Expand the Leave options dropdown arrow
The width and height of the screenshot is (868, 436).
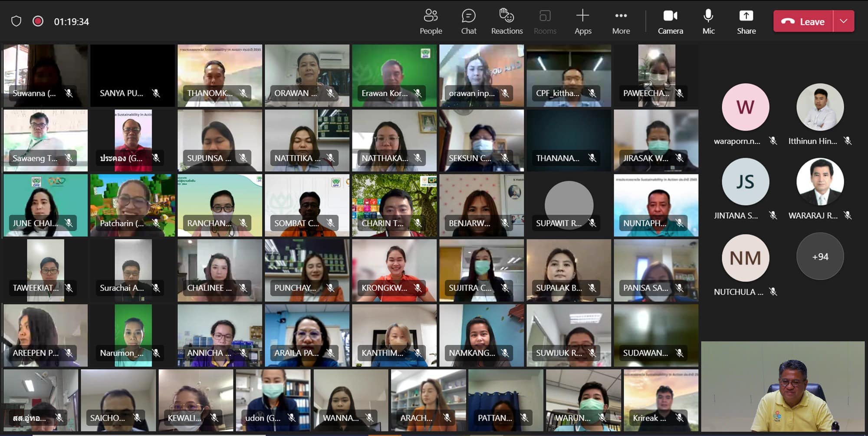843,21
